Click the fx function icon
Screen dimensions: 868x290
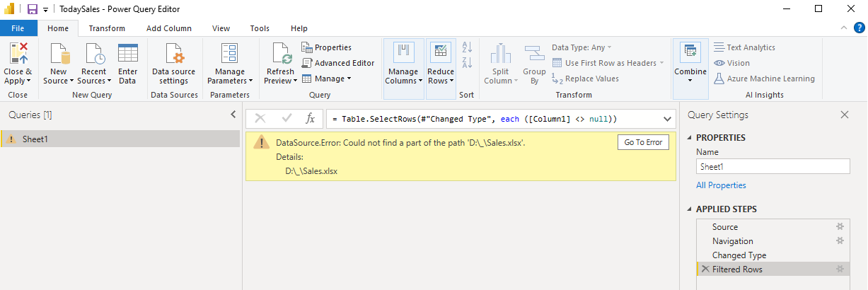tap(310, 119)
